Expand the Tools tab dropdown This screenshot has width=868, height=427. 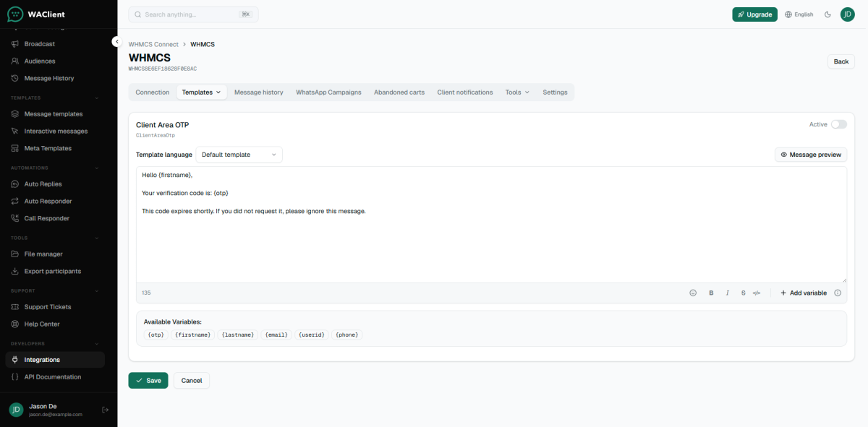(x=518, y=92)
